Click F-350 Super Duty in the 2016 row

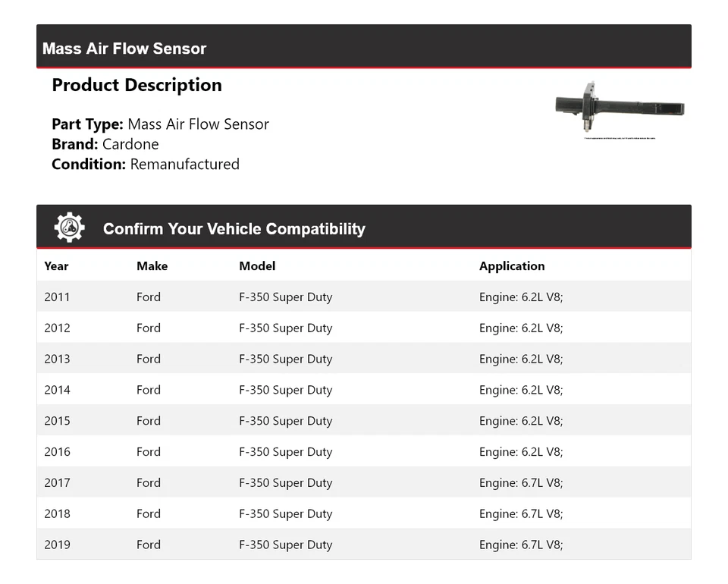coord(285,452)
